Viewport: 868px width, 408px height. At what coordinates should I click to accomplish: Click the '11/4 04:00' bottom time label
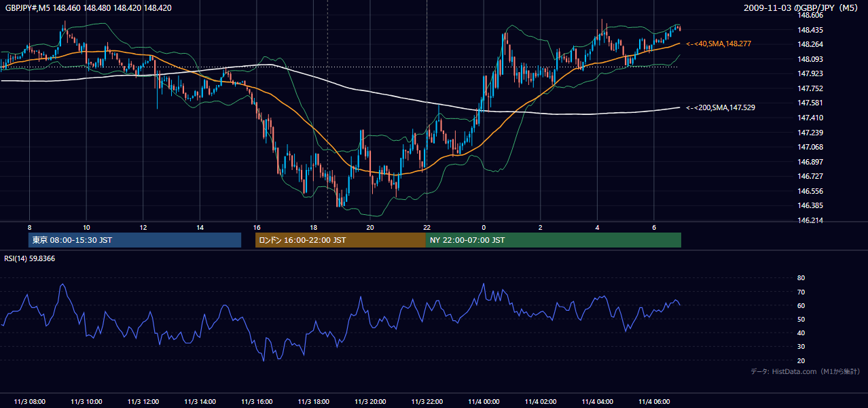(x=596, y=402)
